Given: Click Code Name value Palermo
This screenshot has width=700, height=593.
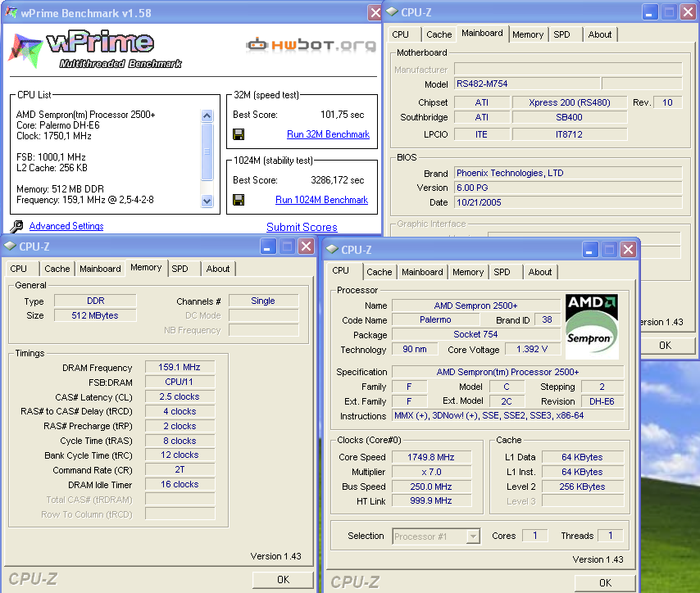Looking at the screenshot, I should click(x=435, y=319).
